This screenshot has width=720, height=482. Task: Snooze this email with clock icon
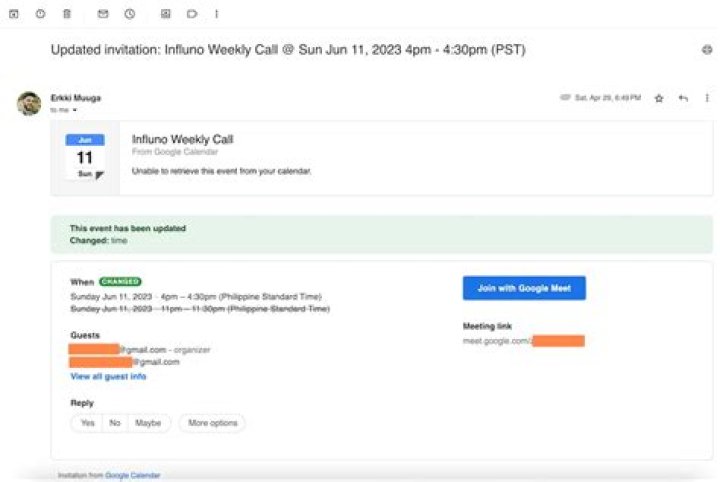click(x=129, y=14)
